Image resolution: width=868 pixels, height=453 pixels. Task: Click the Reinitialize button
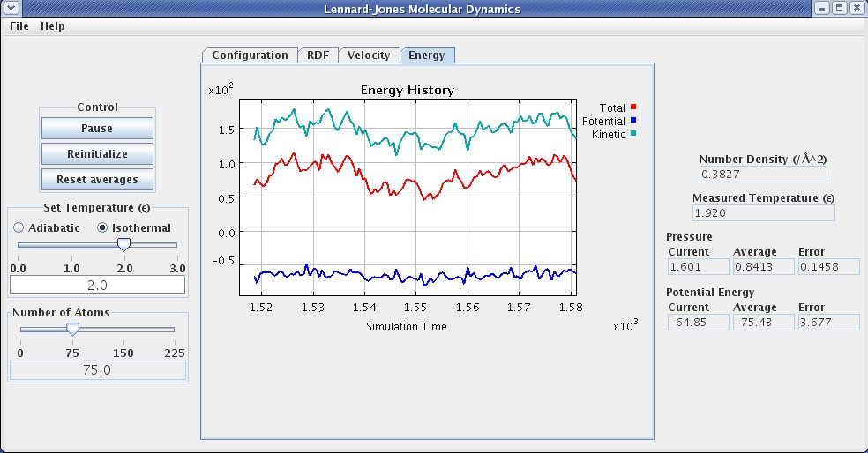click(x=97, y=153)
